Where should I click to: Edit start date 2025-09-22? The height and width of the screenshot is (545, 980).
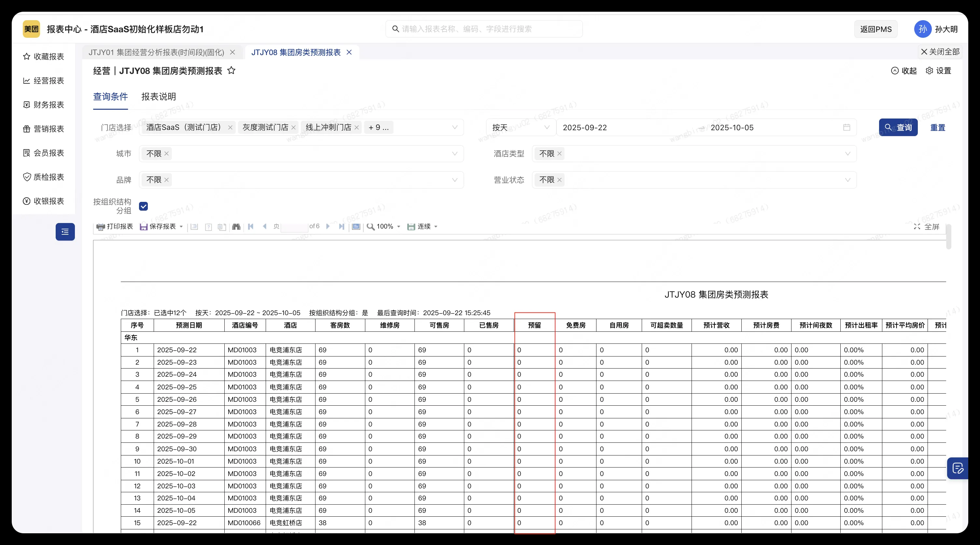pyautogui.click(x=585, y=127)
